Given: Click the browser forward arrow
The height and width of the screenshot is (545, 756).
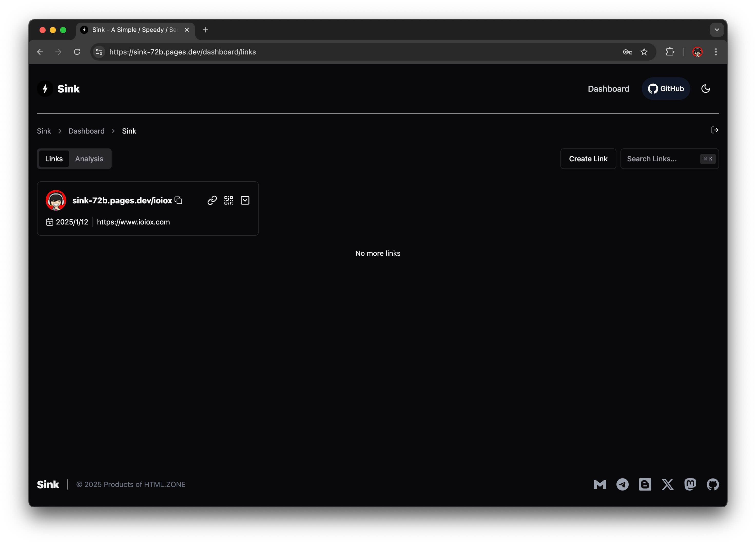Looking at the screenshot, I should (x=58, y=52).
